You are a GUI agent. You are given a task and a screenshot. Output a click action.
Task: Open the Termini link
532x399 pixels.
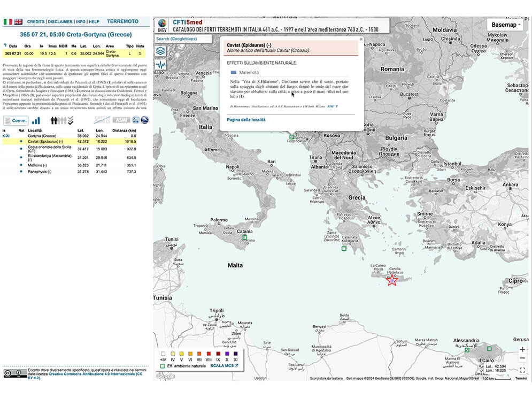[x=521, y=378]
